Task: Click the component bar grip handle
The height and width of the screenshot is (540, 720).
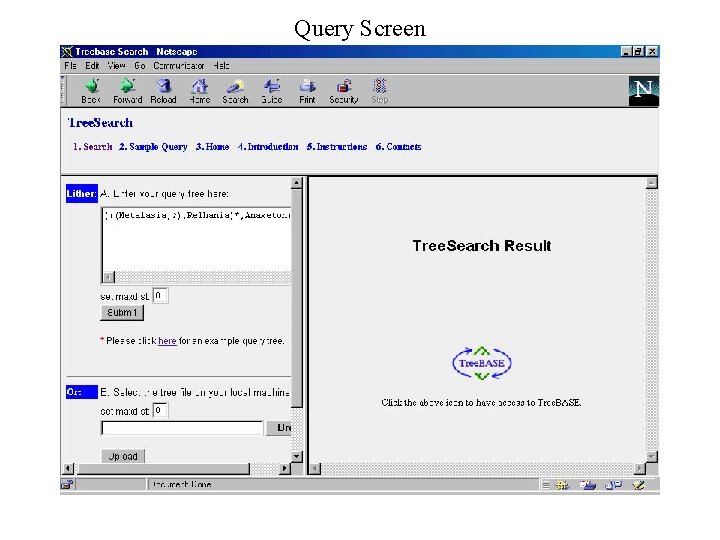Action: click(x=545, y=485)
